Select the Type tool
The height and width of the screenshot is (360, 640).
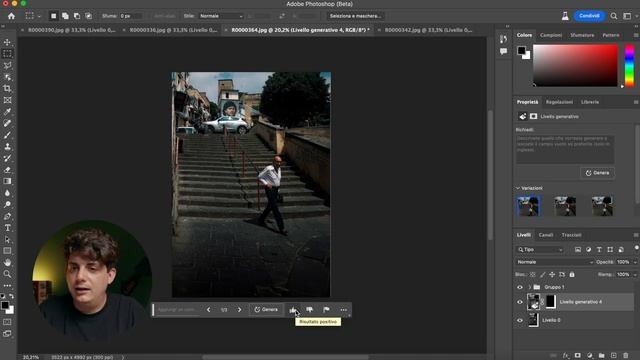[x=7, y=227]
